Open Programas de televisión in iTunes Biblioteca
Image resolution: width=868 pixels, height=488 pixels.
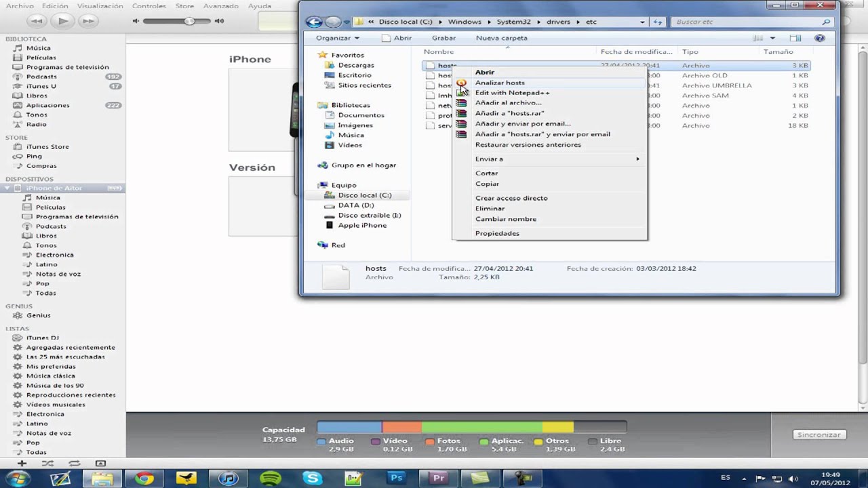tap(67, 67)
